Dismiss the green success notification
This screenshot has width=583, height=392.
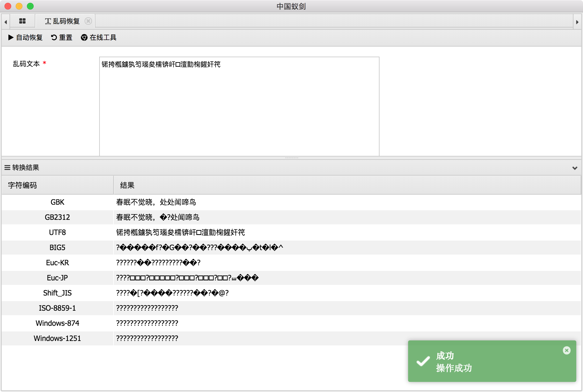[566, 350]
